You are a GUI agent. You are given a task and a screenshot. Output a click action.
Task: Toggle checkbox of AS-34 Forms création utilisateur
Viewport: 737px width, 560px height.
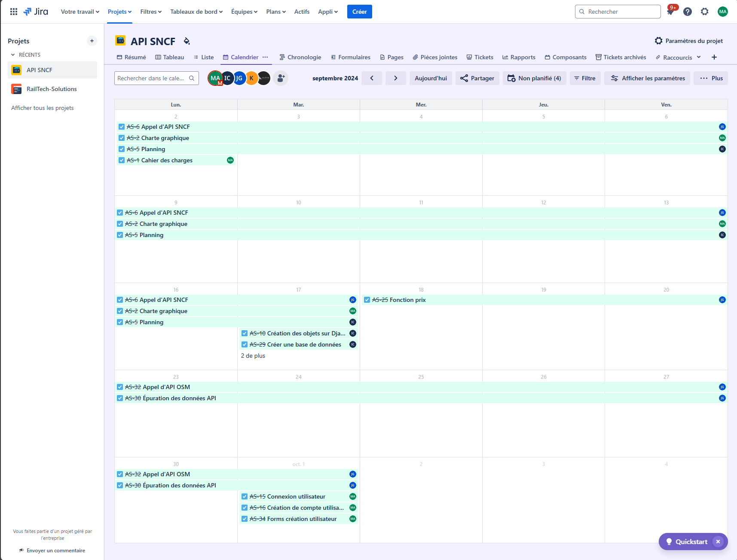(245, 519)
